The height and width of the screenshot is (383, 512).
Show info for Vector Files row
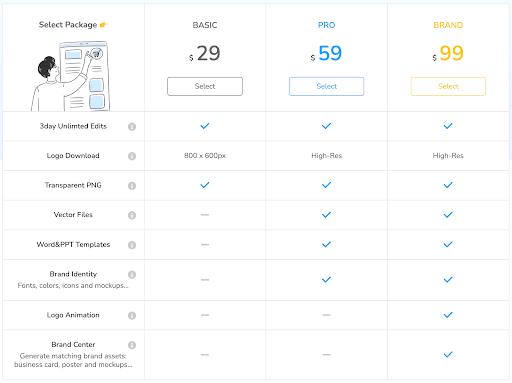(x=132, y=215)
